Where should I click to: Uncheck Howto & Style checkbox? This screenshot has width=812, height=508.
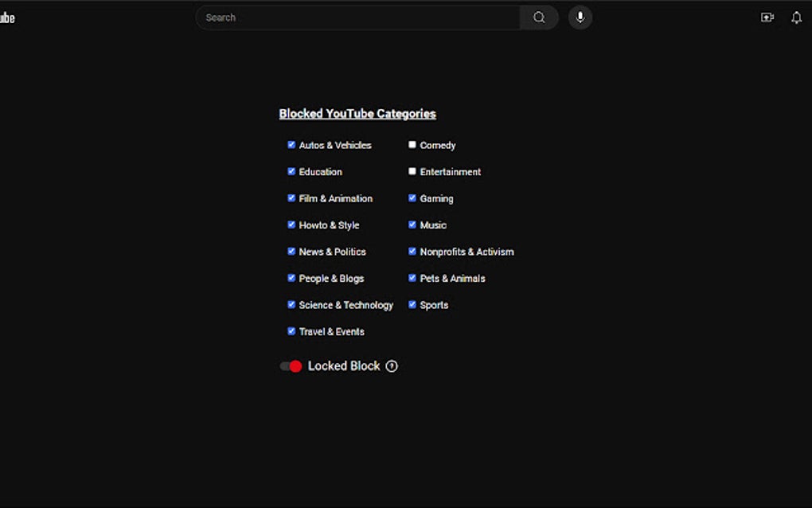click(291, 225)
